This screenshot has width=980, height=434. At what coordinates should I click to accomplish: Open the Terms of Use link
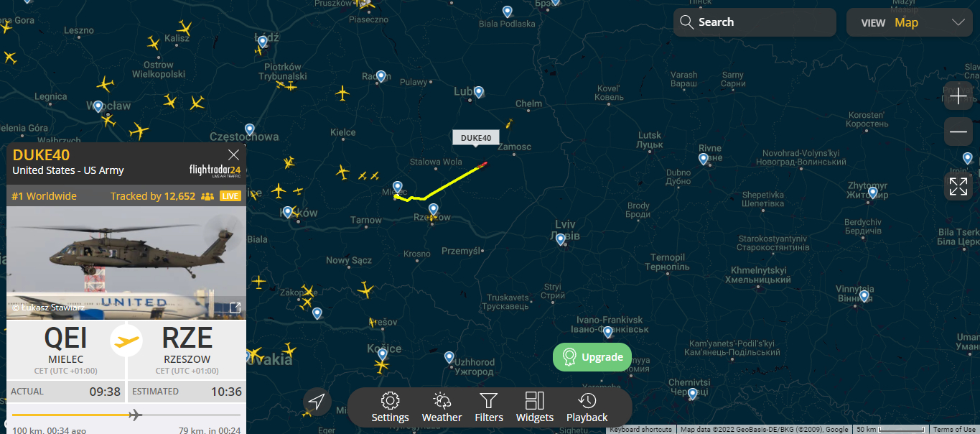tap(954, 430)
